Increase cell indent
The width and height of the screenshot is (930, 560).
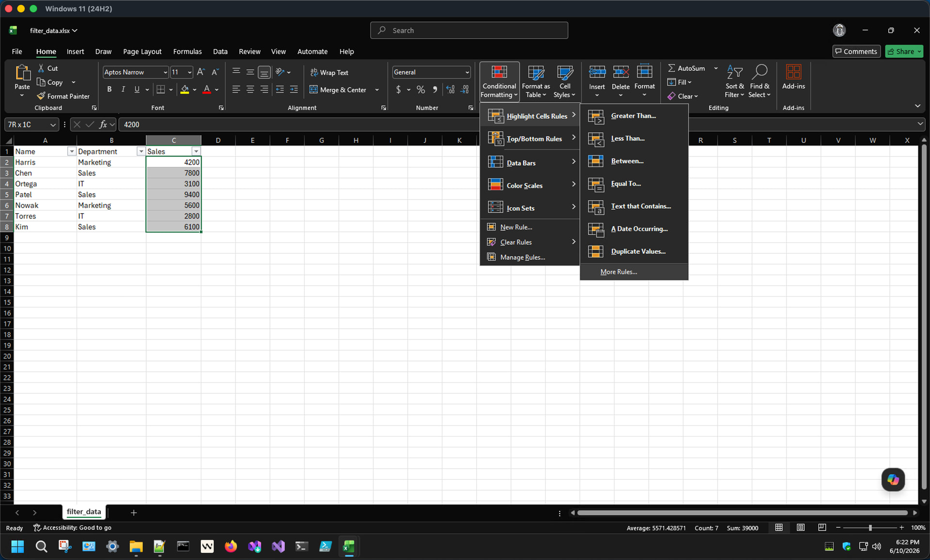tap(294, 90)
